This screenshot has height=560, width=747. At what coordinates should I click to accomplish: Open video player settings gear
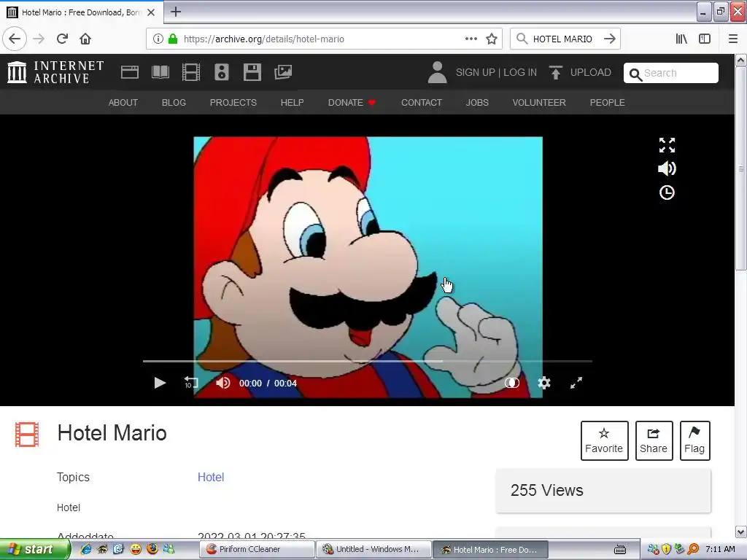pos(544,383)
